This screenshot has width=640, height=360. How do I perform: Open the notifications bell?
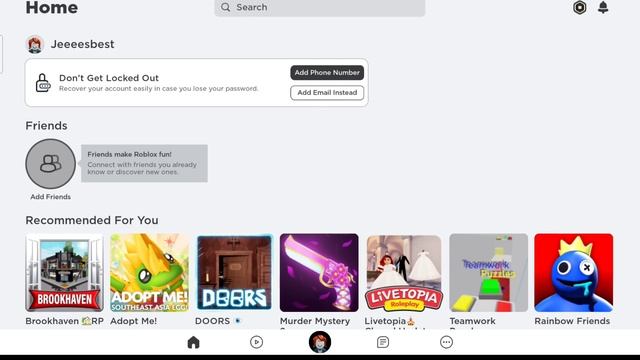point(603,7)
